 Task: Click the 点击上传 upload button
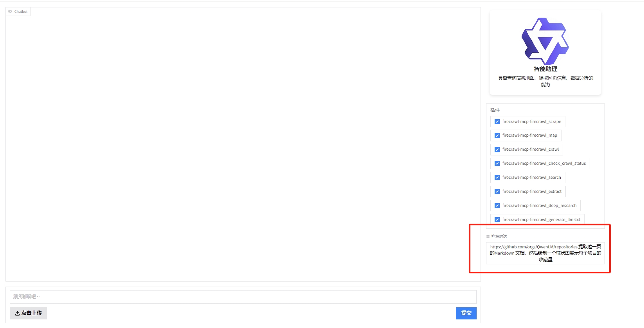pyautogui.click(x=28, y=313)
